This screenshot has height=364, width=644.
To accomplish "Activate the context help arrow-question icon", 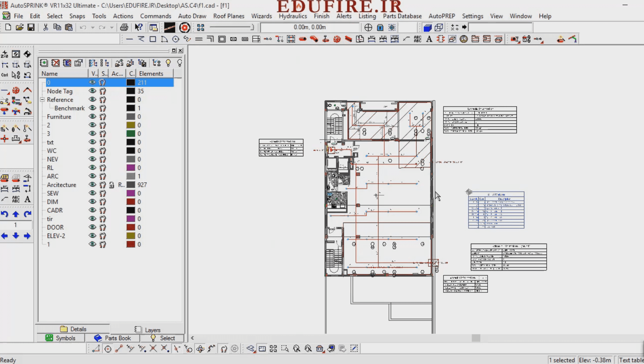I will click(x=139, y=27).
